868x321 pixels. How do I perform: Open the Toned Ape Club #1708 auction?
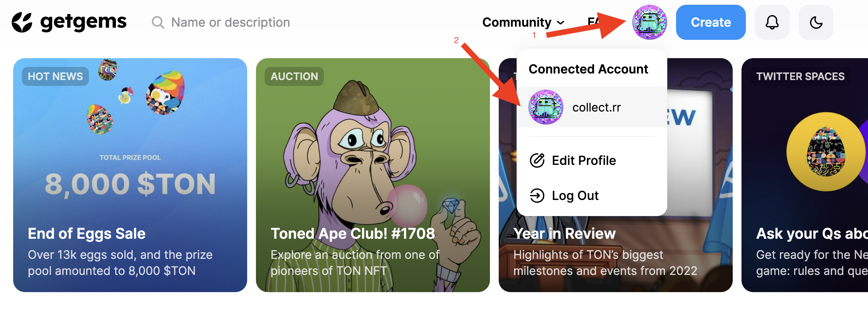coord(373,175)
